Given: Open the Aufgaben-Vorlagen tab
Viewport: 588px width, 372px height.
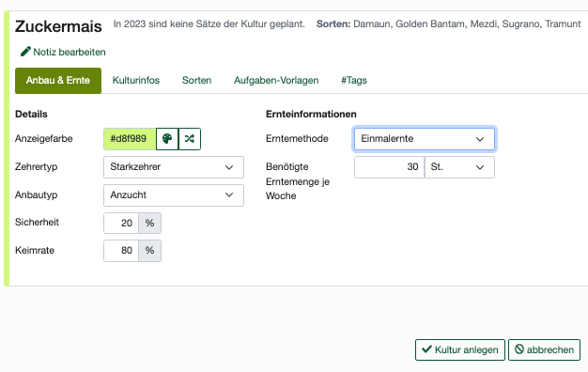Looking at the screenshot, I should pos(276,80).
